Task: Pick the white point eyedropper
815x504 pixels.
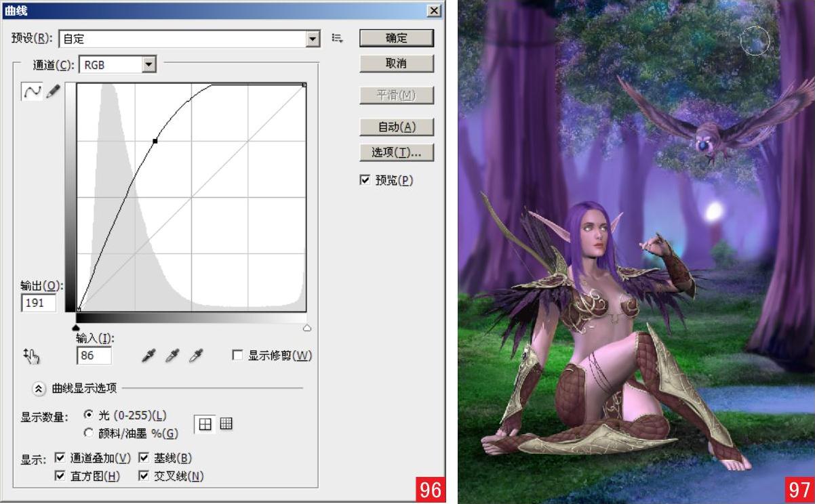Action: [197, 355]
